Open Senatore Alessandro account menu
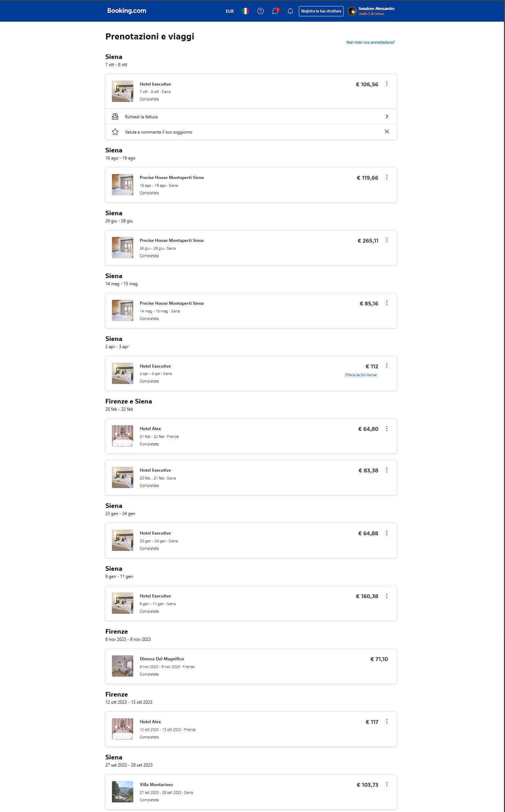The height and width of the screenshot is (812, 505). click(x=371, y=11)
